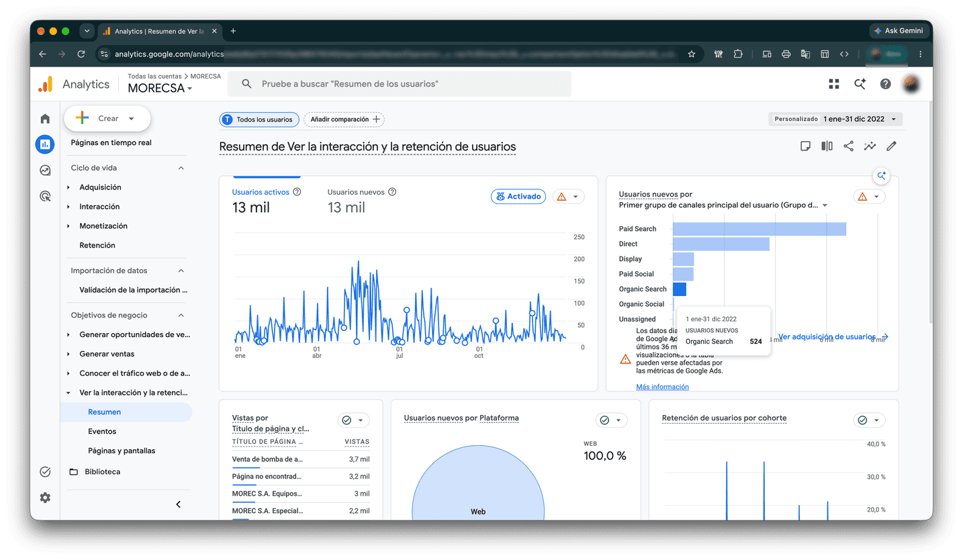Click the Insights sparkline icon

[870, 146]
